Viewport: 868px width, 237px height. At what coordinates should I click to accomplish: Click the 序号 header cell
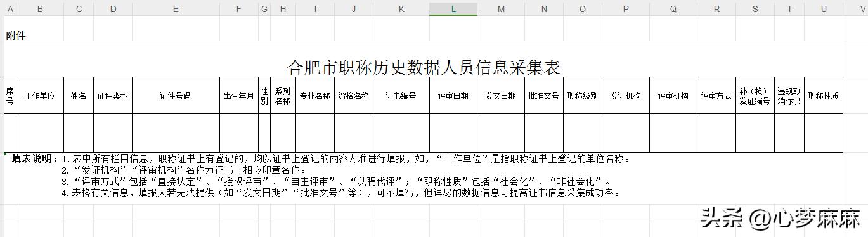(x=10, y=96)
